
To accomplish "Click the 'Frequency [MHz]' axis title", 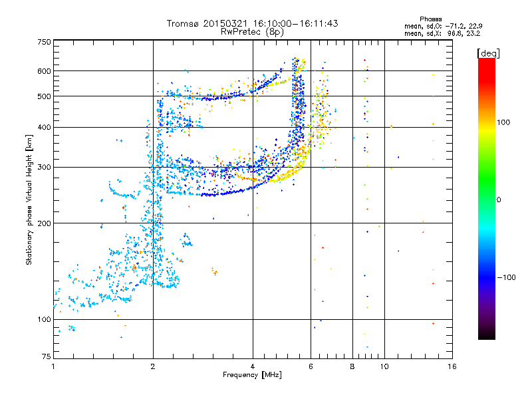I will pyautogui.click(x=252, y=375).
